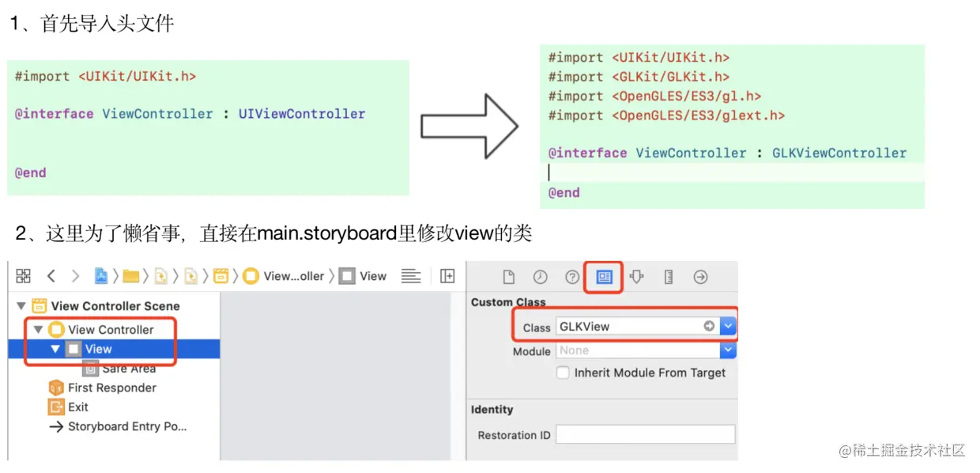
Task: Click the View Controller Scene icon
Action: point(40,306)
